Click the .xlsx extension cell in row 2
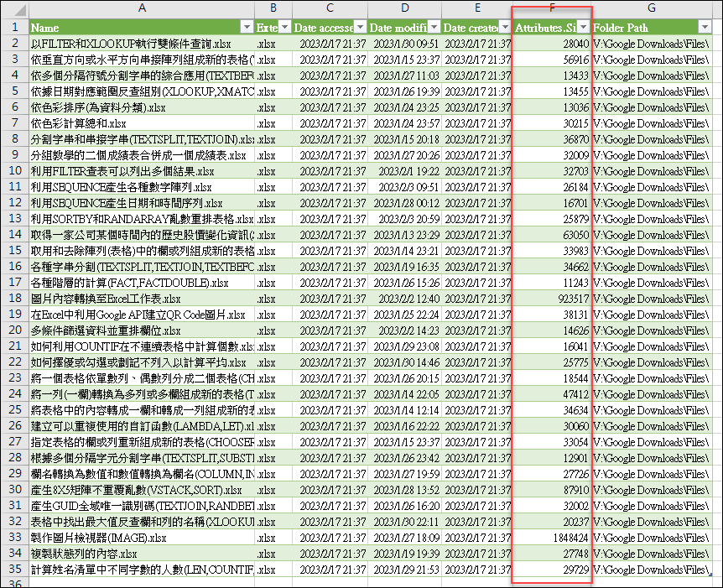723x588 pixels. (273, 44)
